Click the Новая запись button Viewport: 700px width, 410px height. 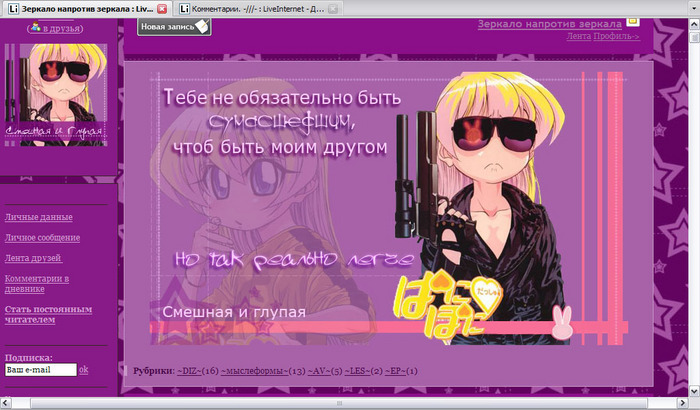point(174,27)
